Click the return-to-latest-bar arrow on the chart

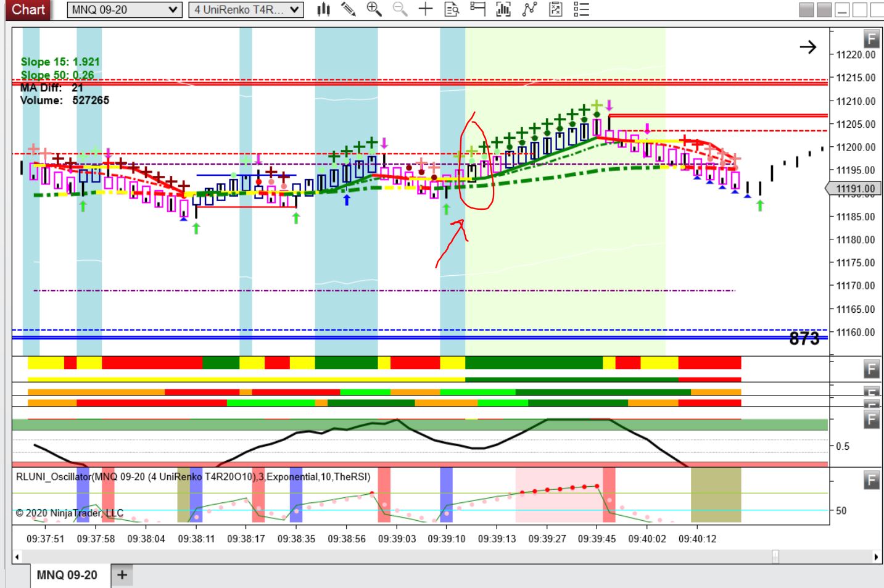pyautogui.click(x=808, y=47)
